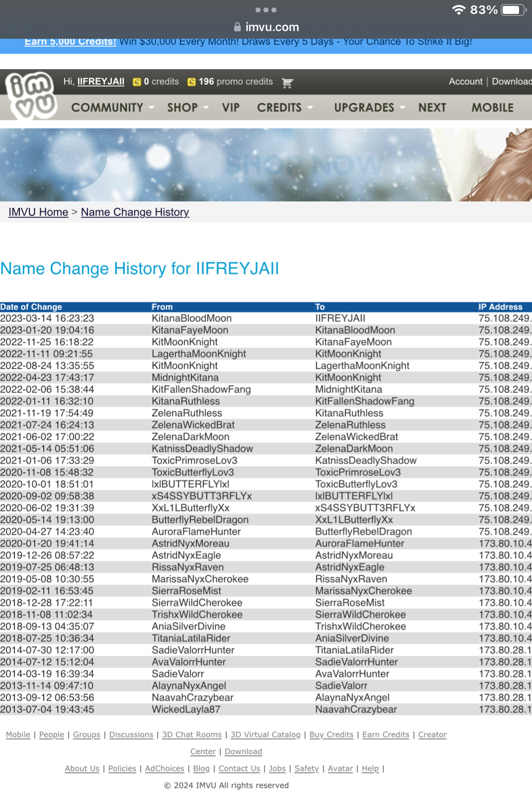This screenshot has height=806, width=532.
Task: Select NaavahCrazybear in To column
Action: click(356, 709)
